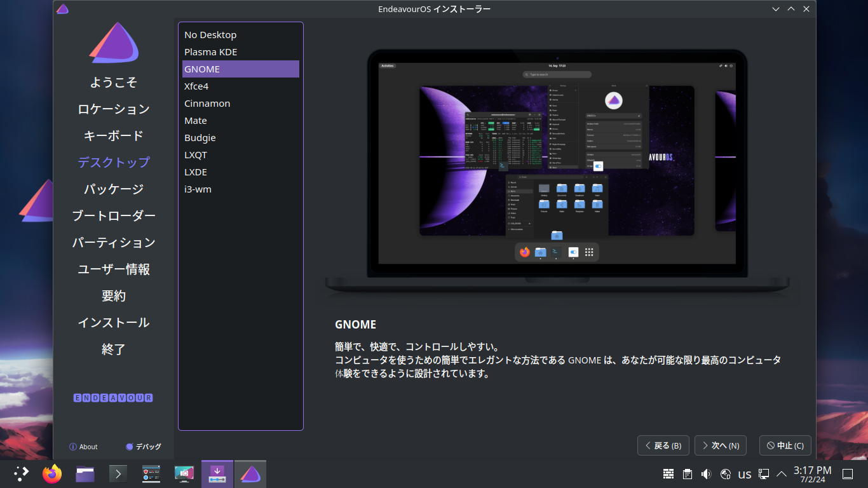Open the system settings taskbar icon
Image resolution: width=868 pixels, height=488 pixels.
151,474
